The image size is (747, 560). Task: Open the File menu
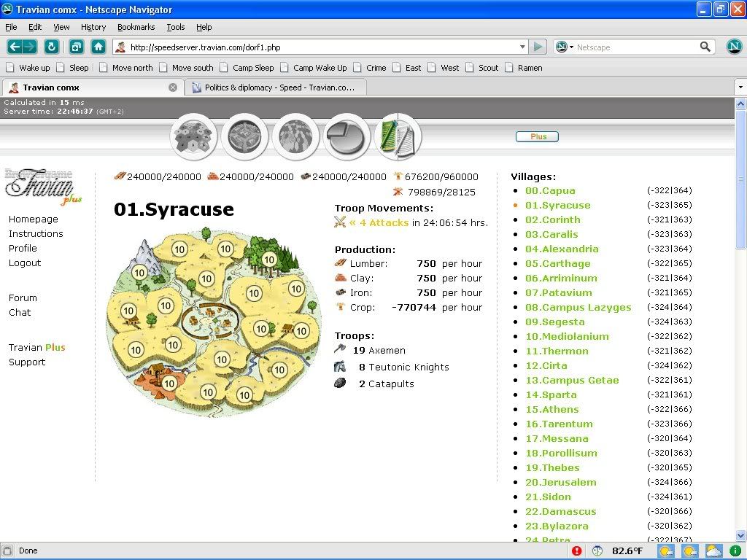(x=11, y=27)
